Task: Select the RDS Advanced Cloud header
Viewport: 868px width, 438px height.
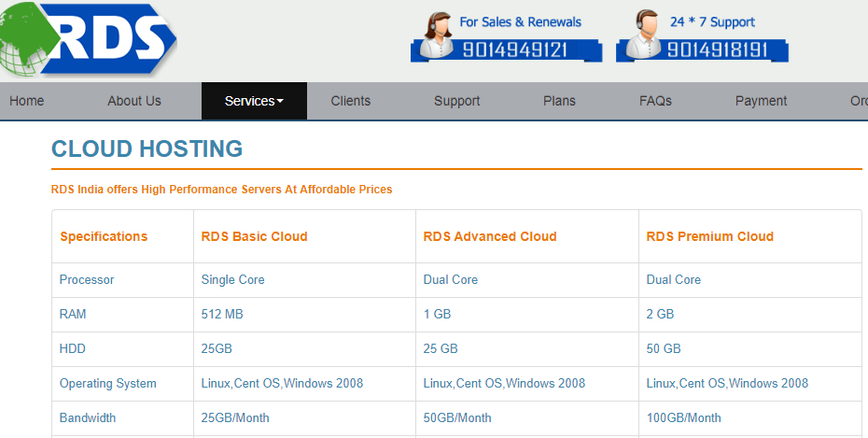Action: 490,236
